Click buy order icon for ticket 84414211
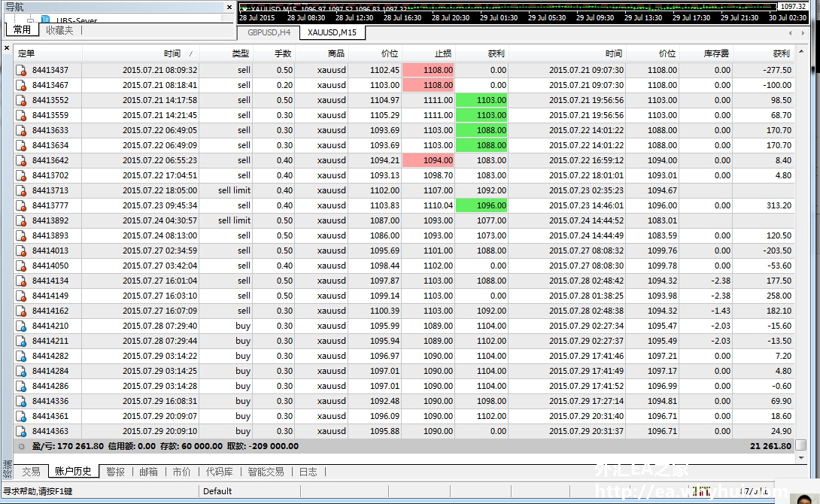The height and width of the screenshot is (504, 820). point(21,342)
